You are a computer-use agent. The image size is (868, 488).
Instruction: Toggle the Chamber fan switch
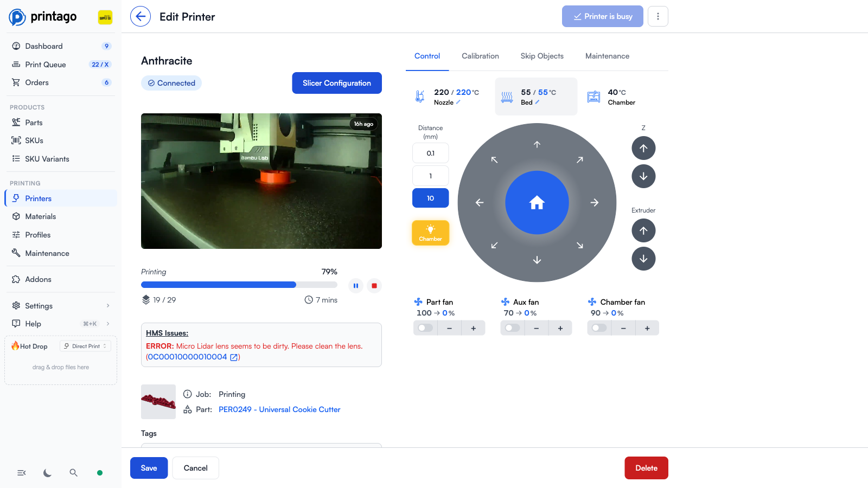tap(599, 328)
